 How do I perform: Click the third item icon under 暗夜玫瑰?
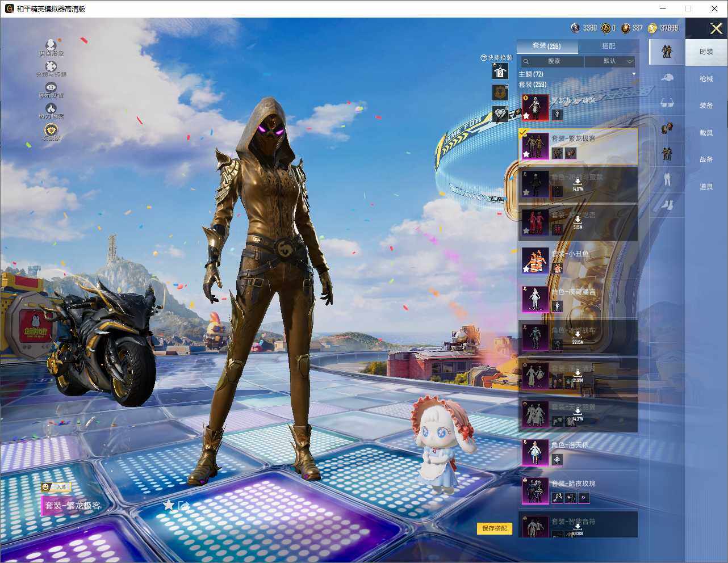coord(584,498)
